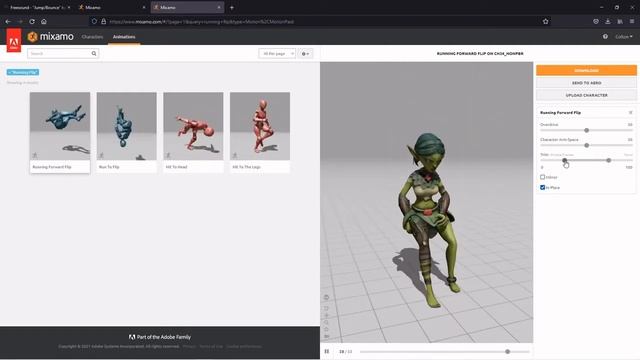Click the orange Download button
This screenshot has height=360, width=640.
coord(586,70)
